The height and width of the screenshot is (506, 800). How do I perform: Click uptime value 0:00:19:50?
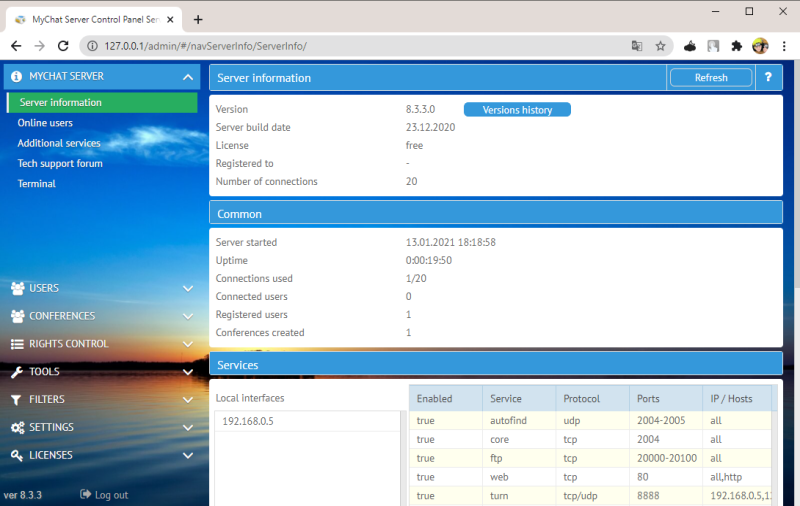(429, 261)
